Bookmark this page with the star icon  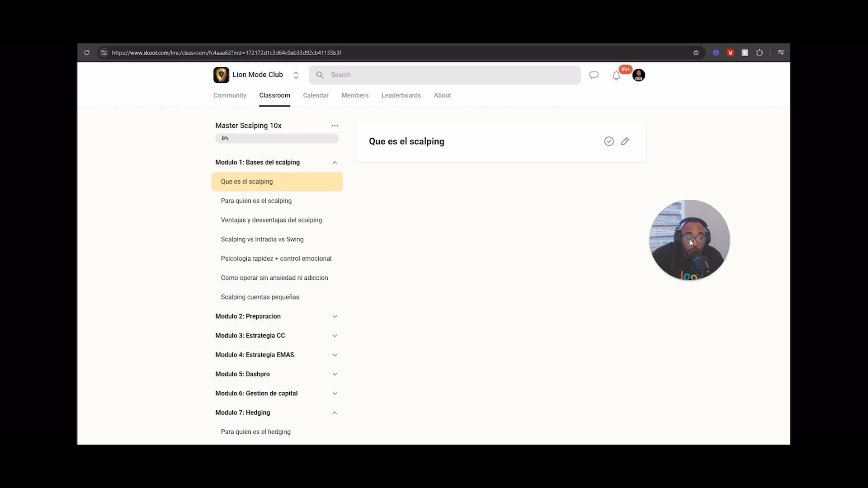point(696,53)
